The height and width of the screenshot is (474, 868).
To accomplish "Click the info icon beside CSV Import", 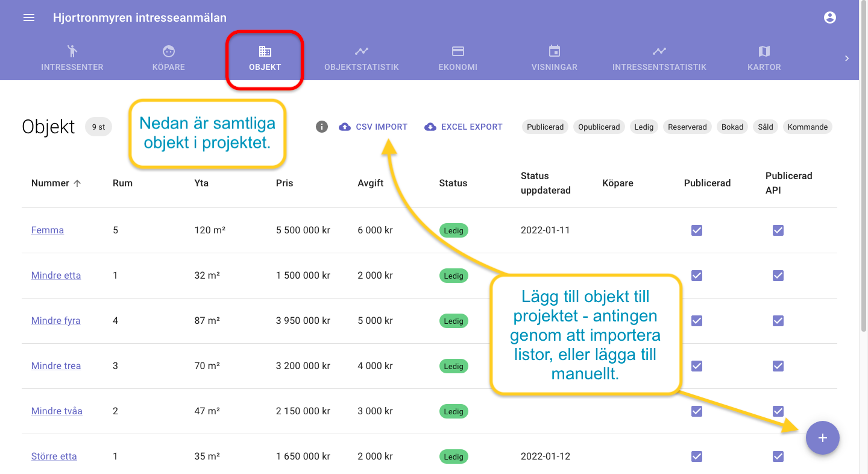I will coord(322,127).
